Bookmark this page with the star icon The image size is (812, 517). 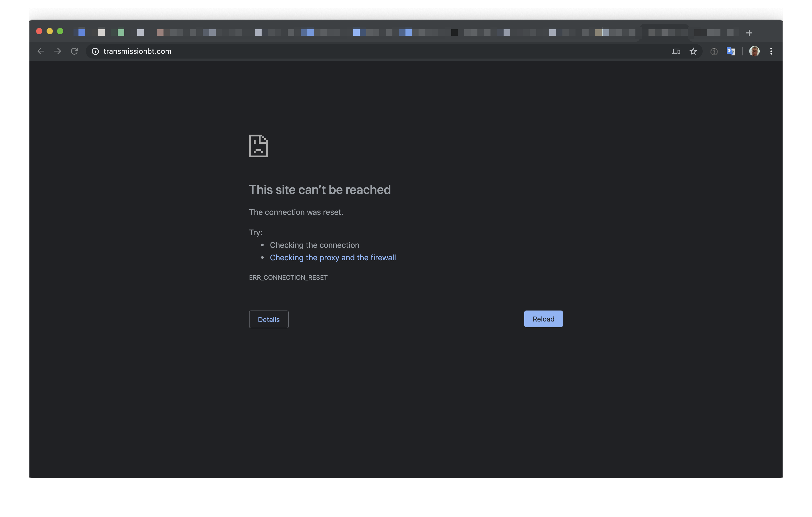point(693,51)
